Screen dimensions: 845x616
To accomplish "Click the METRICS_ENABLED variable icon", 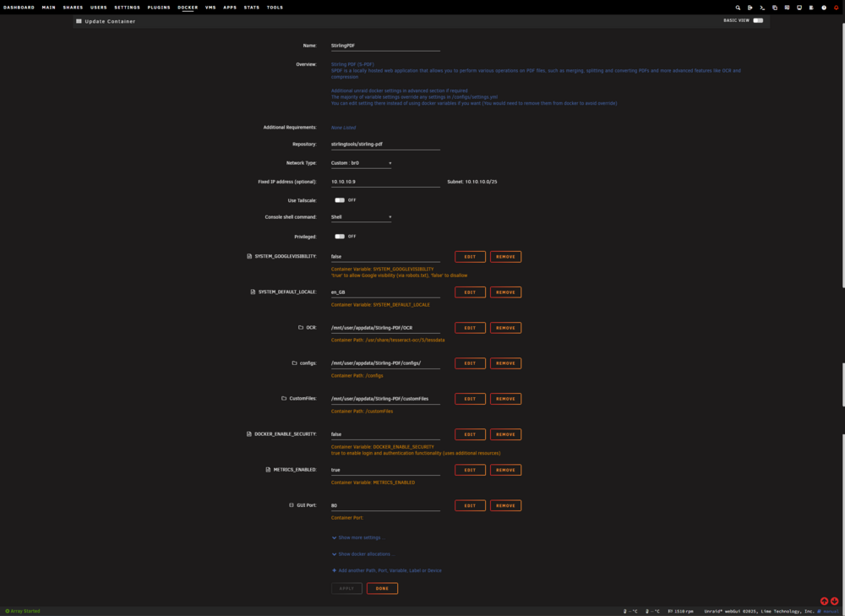I will click(268, 470).
